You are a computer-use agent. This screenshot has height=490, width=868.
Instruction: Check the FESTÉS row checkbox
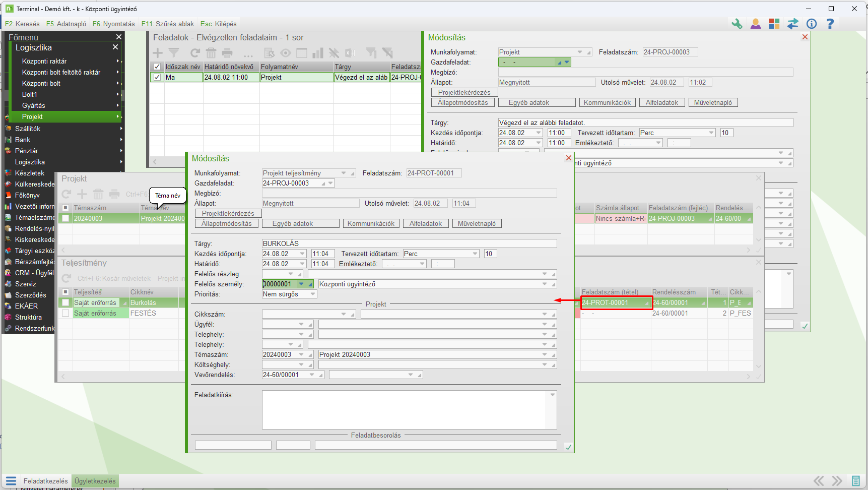[x=65, y=313]
